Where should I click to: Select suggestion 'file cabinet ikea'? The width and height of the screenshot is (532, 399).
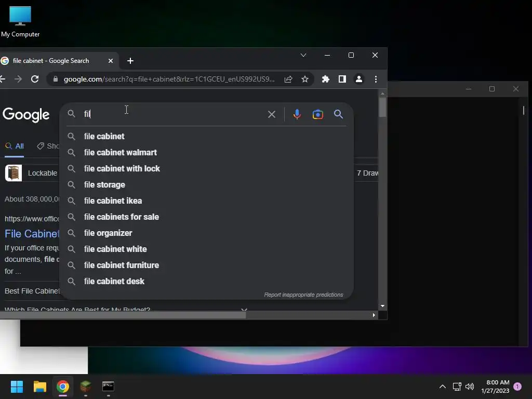pos(207,201)
